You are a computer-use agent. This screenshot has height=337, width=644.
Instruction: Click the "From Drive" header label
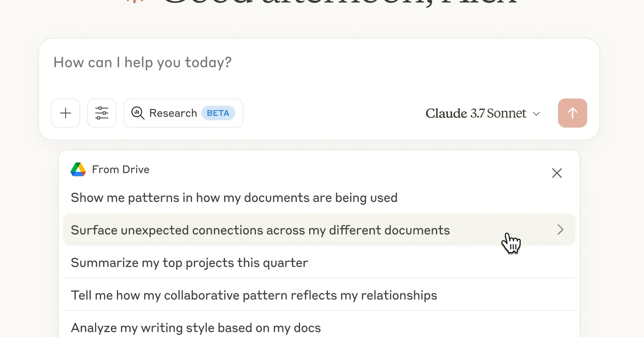click(121, 169)
